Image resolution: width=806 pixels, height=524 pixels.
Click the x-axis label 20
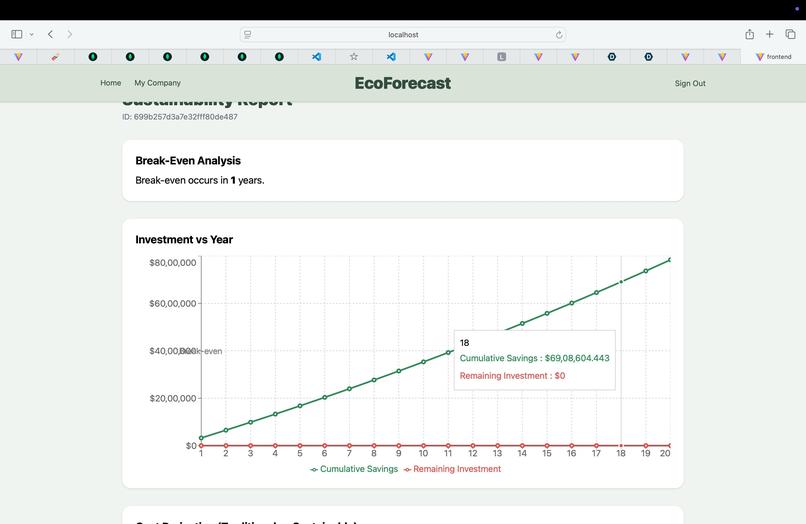point(665,453)
